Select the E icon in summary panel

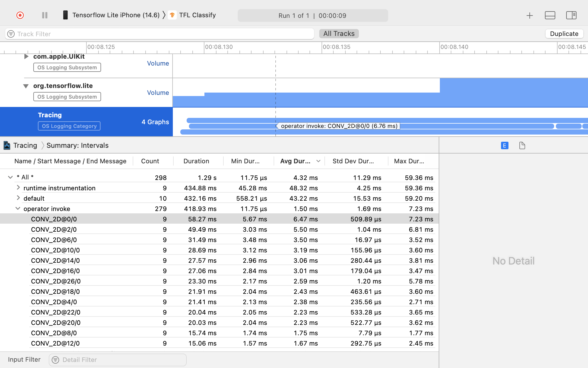click(x=505, y=145)
